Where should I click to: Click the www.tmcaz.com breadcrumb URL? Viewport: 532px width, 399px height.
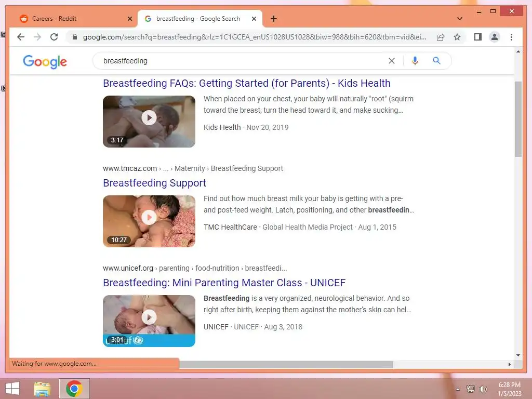click(x=129, y=168)
